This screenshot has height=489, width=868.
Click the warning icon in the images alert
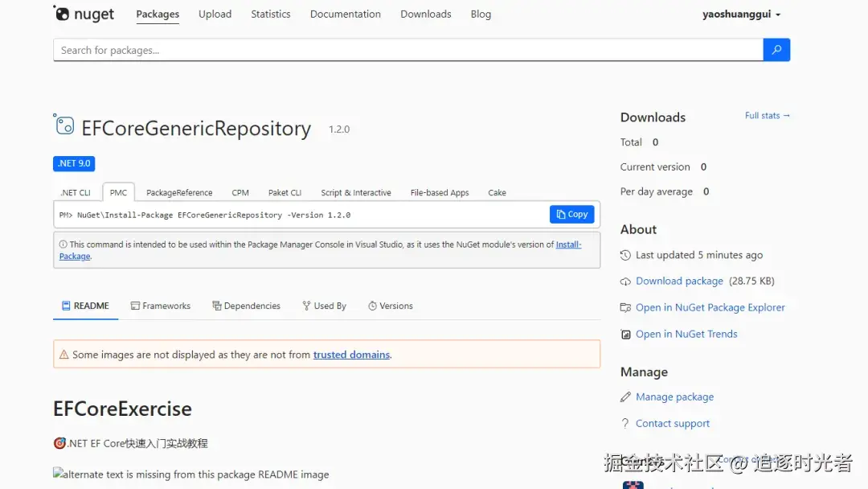(64, 355)
